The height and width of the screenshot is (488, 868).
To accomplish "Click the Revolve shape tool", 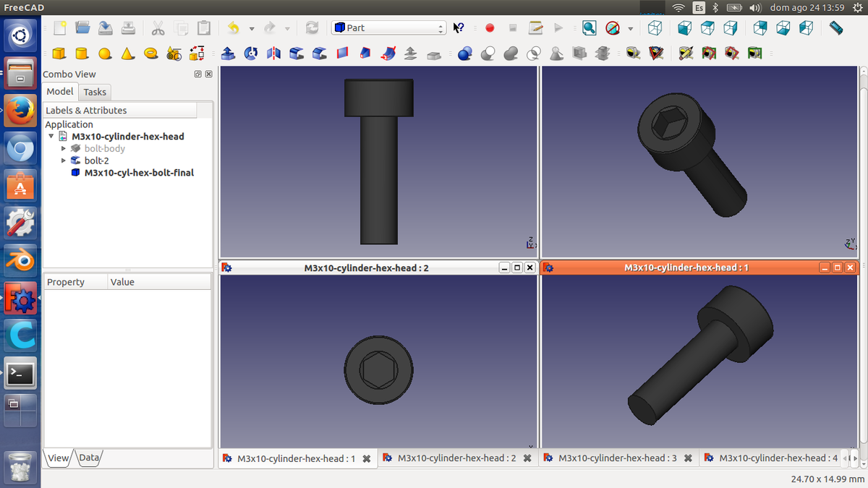I will [x=251, y=53].
